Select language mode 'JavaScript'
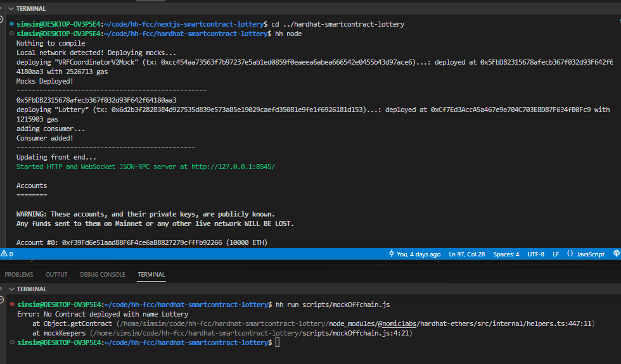Image resolution: width=621 pixels, height=364 pixels. [x=591, y=254]
